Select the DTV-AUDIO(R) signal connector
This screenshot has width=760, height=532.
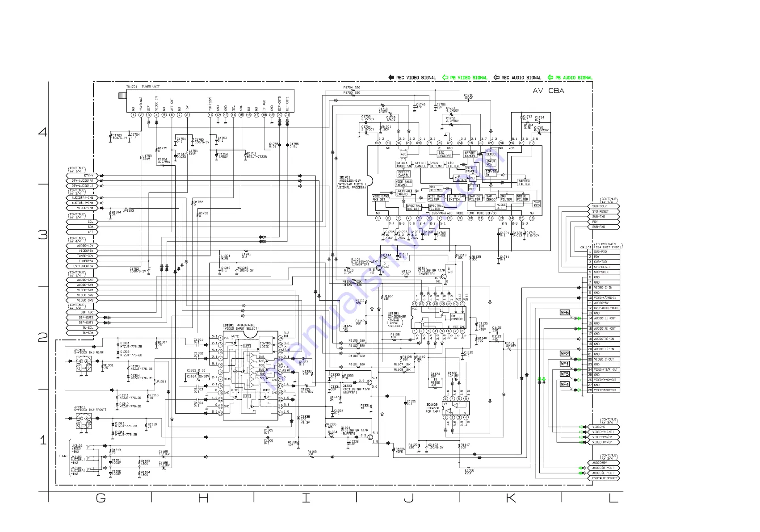(82, 181)
